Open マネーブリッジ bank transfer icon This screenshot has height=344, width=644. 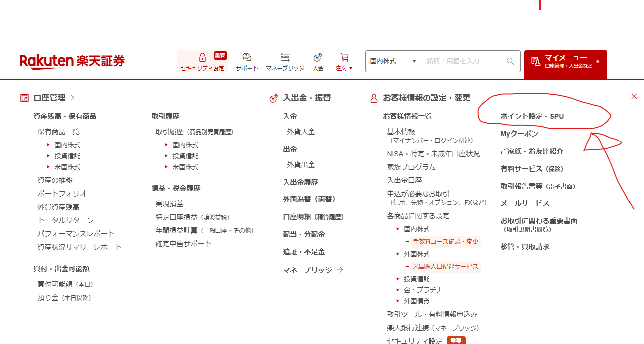[285, 58]
